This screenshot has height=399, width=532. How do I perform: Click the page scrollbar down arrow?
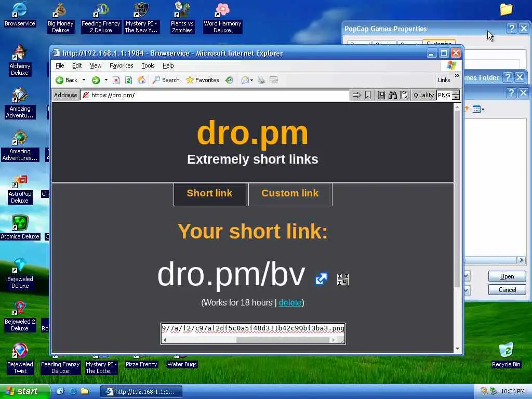(457, 349)
